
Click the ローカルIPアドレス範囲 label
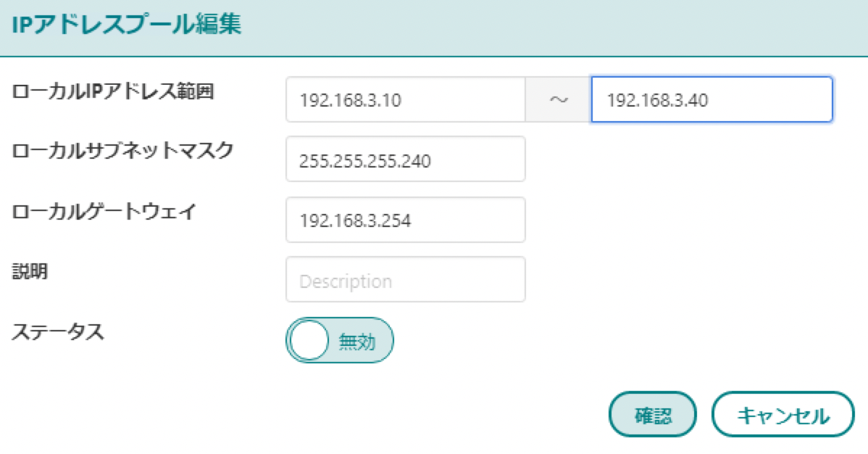click(x=113, y=91)
